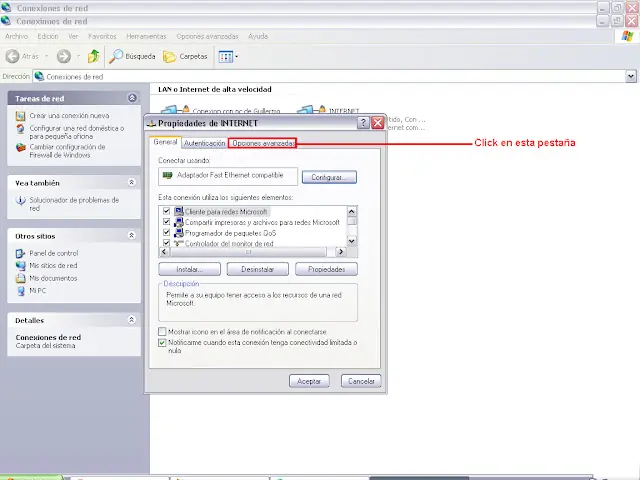Open the Ver menu
Viewport: 640px width, 480px height.
(73, 36)
